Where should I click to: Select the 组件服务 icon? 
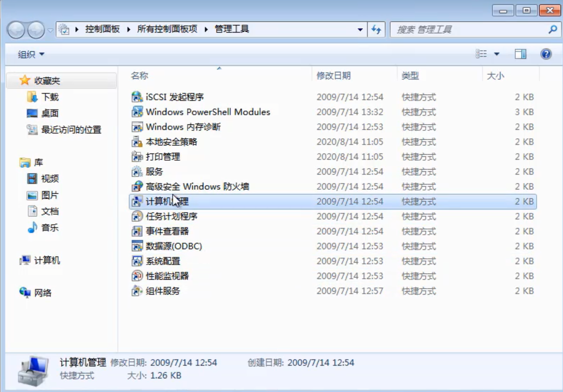[x=137, y=291]
